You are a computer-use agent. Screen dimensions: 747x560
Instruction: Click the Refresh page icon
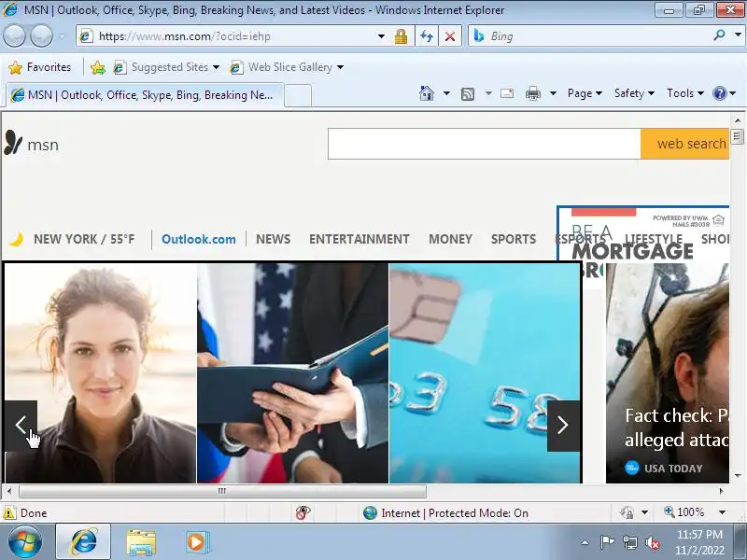tap(427, 36)
